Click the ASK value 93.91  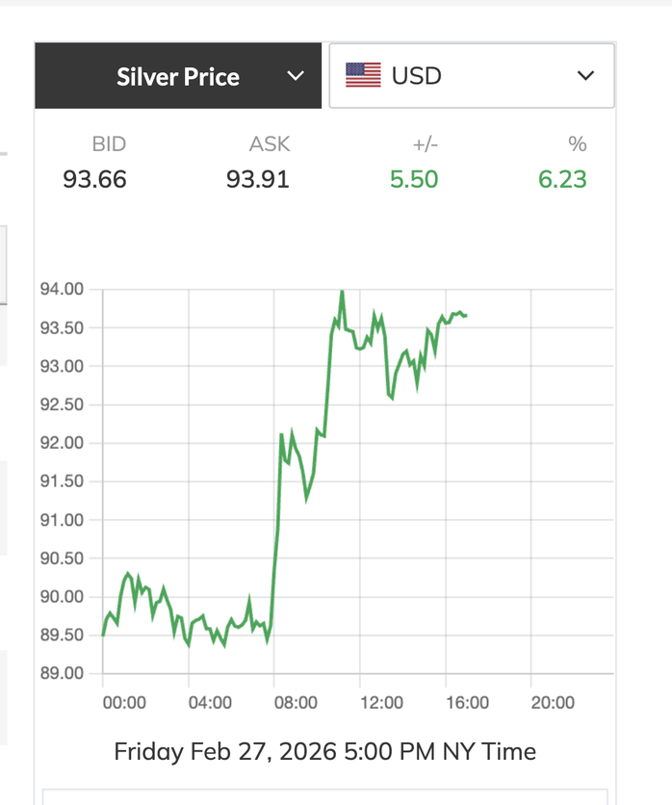point(258,179)
